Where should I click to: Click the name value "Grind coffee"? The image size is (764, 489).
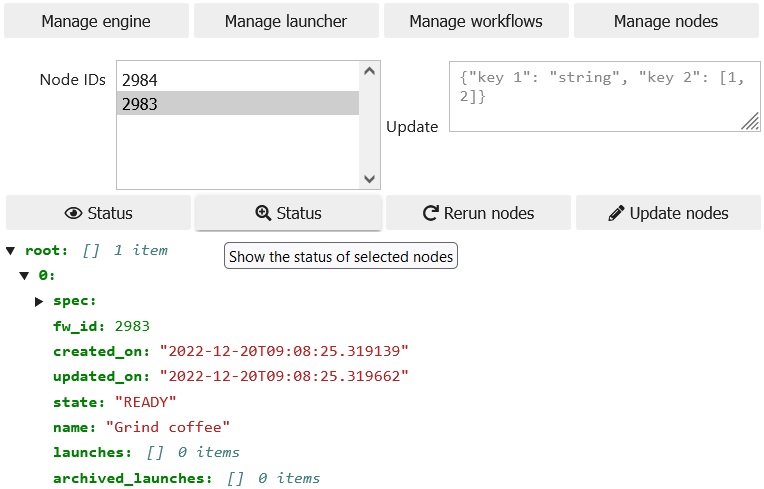click(168, 427)
